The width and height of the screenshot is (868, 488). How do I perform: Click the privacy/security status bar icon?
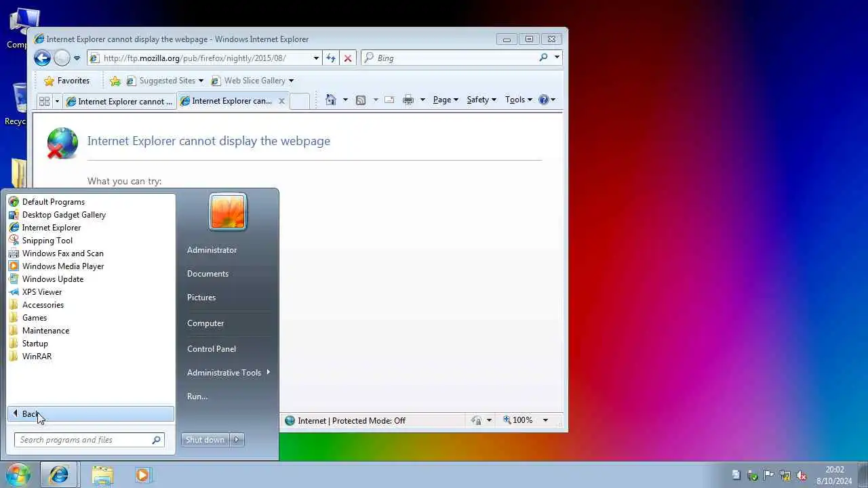(x=477, y=421)
